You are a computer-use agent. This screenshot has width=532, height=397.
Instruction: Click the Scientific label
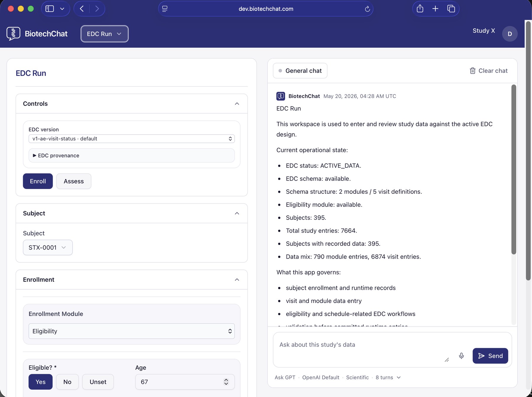pos(357,377)
